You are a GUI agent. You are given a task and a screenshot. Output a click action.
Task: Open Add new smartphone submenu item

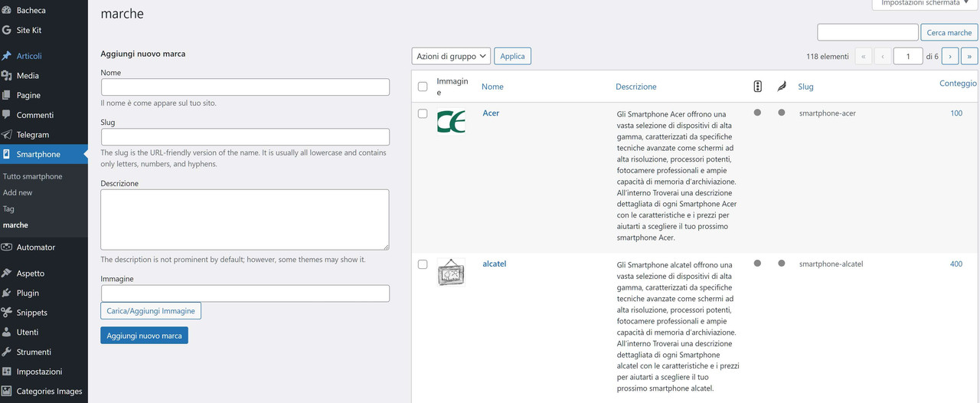[18, 192]
